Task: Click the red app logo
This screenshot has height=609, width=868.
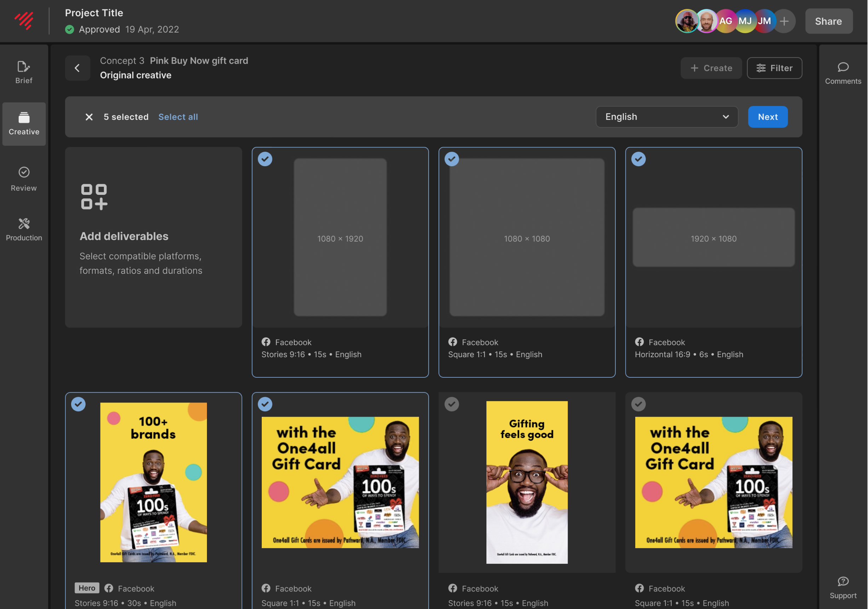Action: [24, 21]
